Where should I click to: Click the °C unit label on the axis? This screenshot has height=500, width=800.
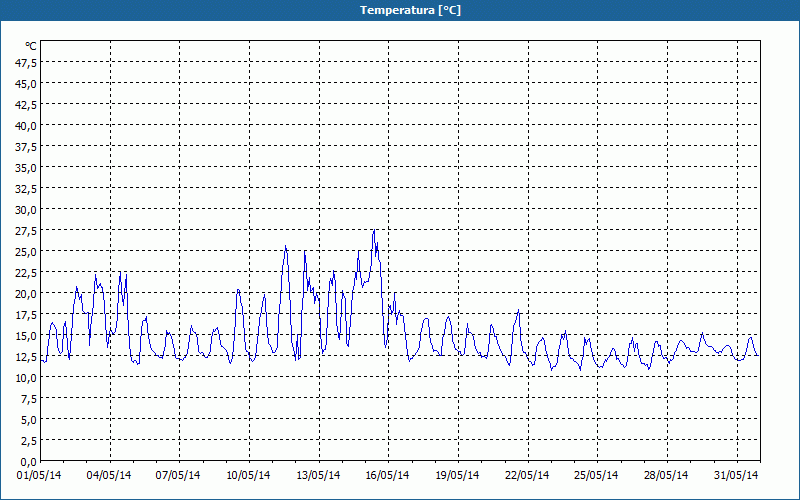coord(31,46)
